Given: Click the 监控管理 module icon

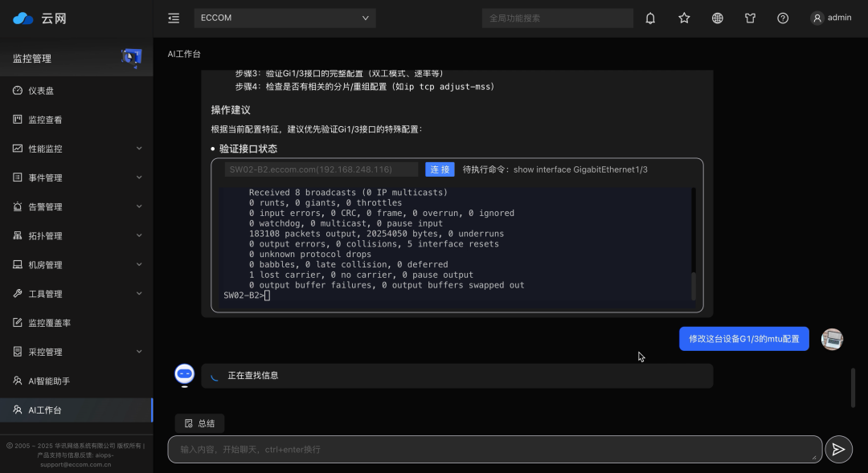Looking at the screenshot, I should coord(131,58).
